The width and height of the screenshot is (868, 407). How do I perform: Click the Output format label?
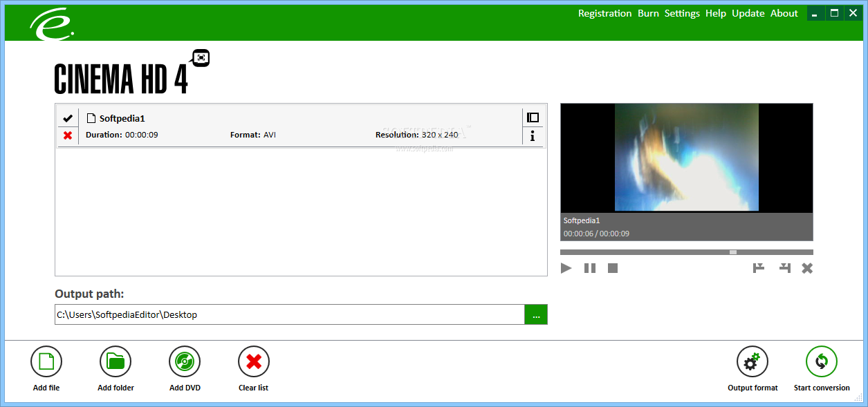(752, 388)
